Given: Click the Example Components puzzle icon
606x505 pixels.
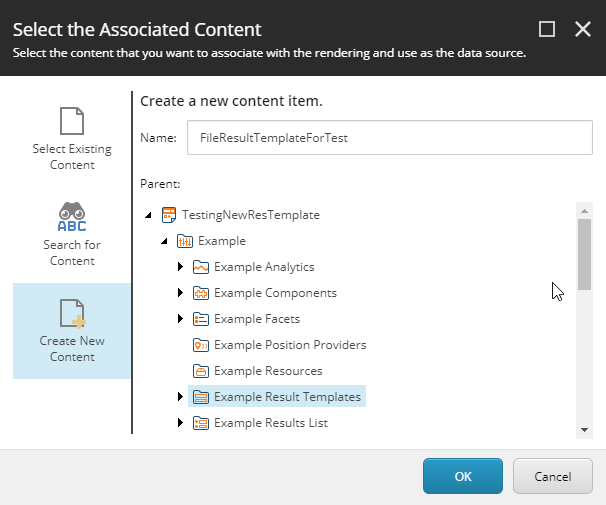Looking at the screenshot, I should click(201, 293).
